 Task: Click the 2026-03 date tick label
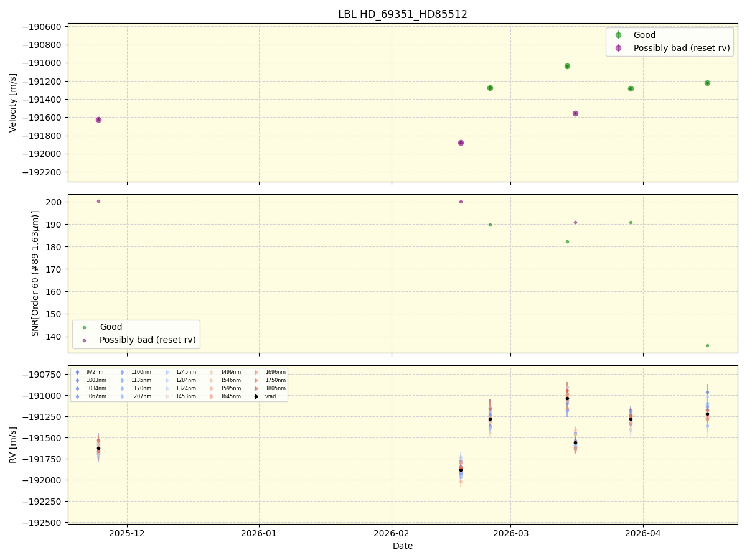click(x=510, y=533)
